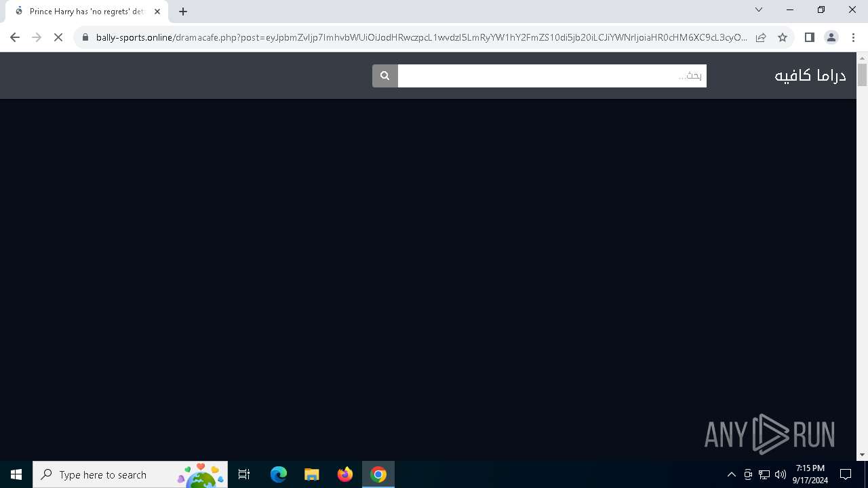The image size is (868, 488).
Task: Open File Explorer from taskbar
Action: coord(312,474)
